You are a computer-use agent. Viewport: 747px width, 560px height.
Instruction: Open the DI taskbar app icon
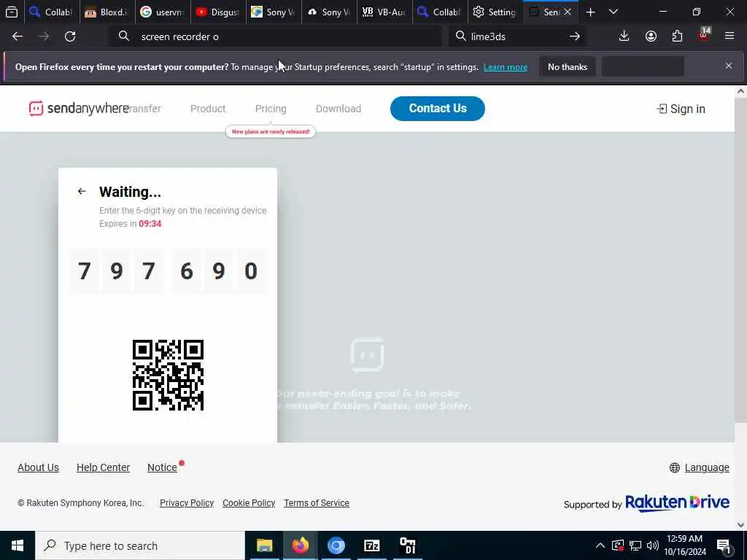407,545
